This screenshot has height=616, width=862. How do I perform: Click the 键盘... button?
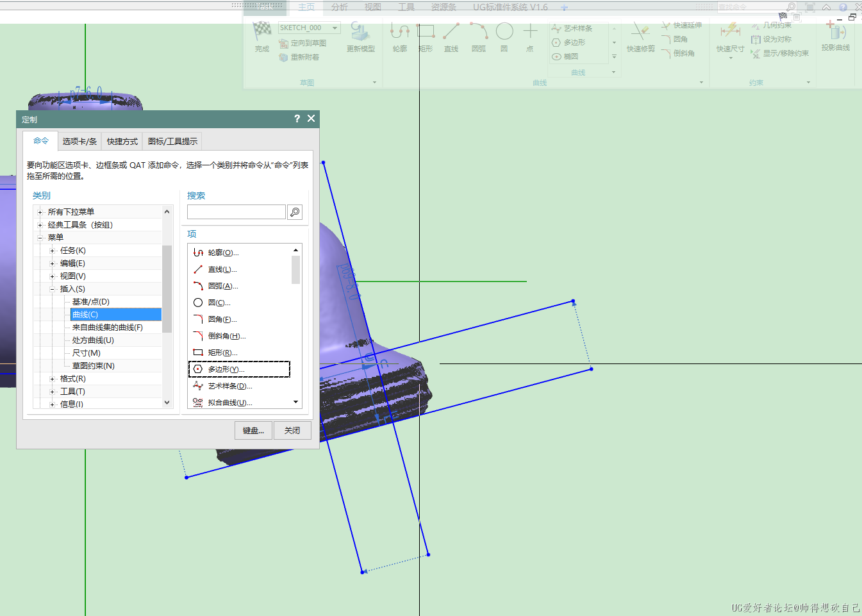coord(254,431)
